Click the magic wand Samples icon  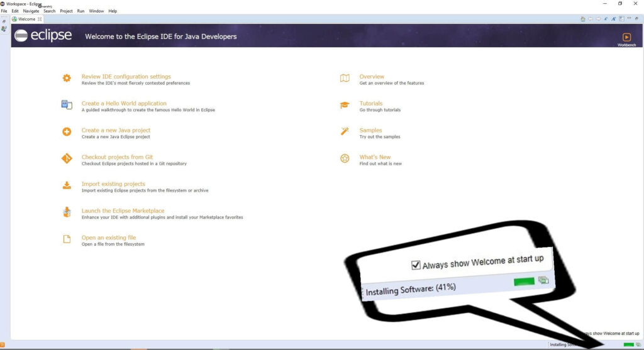345,131
